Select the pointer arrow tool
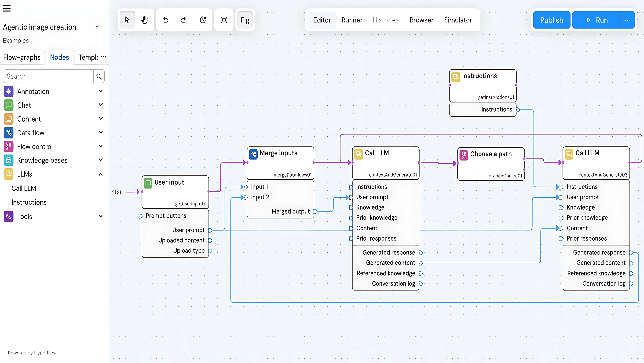The width and height of the screenshot is (644, 363). 127,20
